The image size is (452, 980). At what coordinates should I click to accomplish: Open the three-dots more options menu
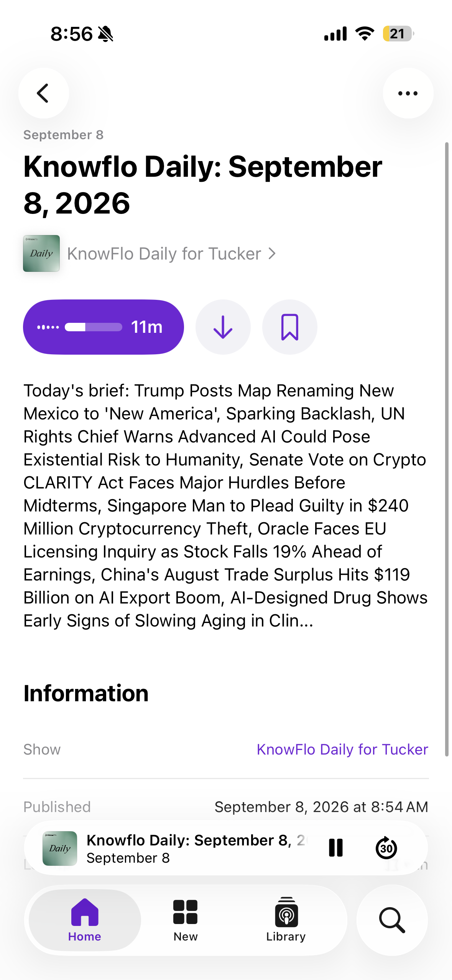(408, 93)
